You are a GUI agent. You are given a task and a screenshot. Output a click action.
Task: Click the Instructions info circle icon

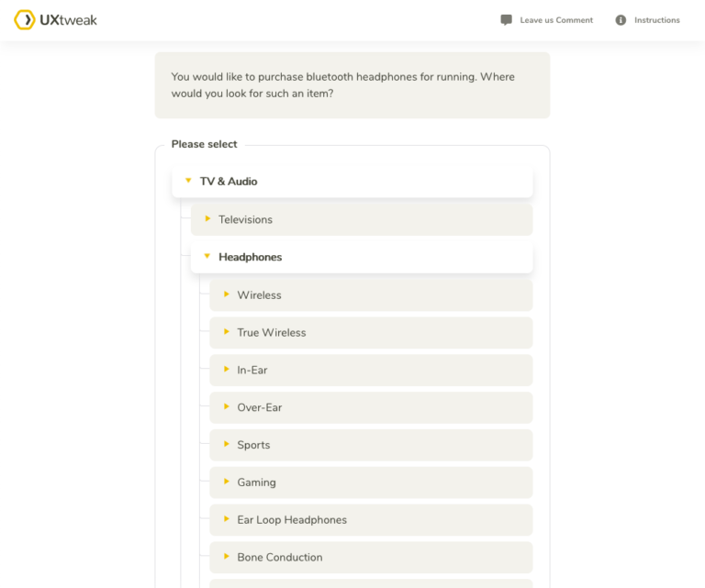[621, 20]
